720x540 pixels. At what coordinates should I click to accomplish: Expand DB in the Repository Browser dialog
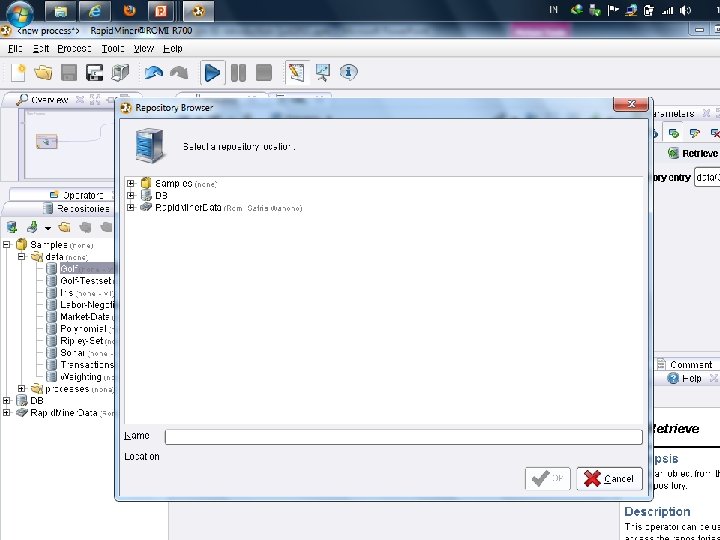pyautogui.click(x=131, y=196)
